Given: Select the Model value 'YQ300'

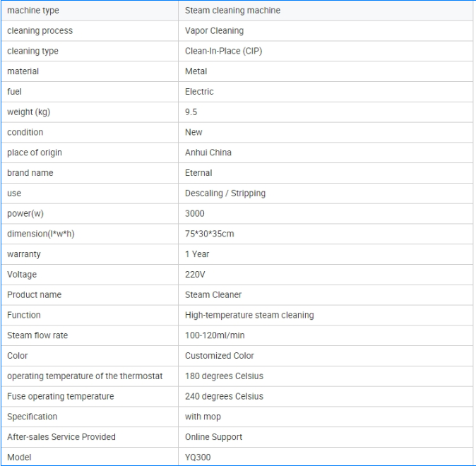Looking at the screenshot, I should click(198, 458).
